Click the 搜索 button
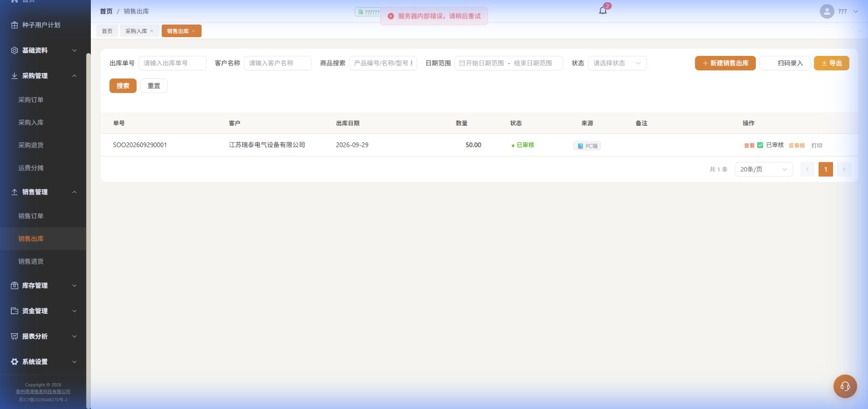The width and height of the screenshot is (868, 409). 123,86
